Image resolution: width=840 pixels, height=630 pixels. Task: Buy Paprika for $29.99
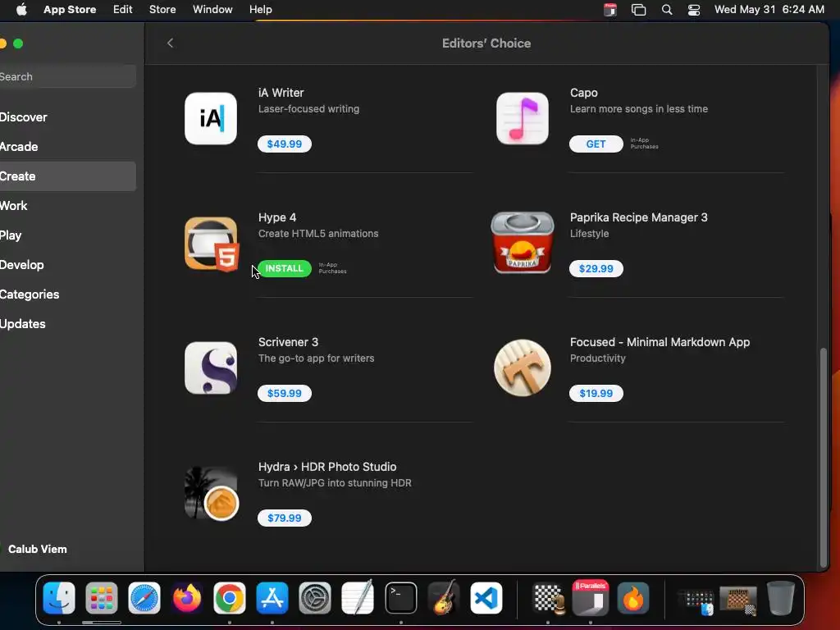tap(596, 268)
